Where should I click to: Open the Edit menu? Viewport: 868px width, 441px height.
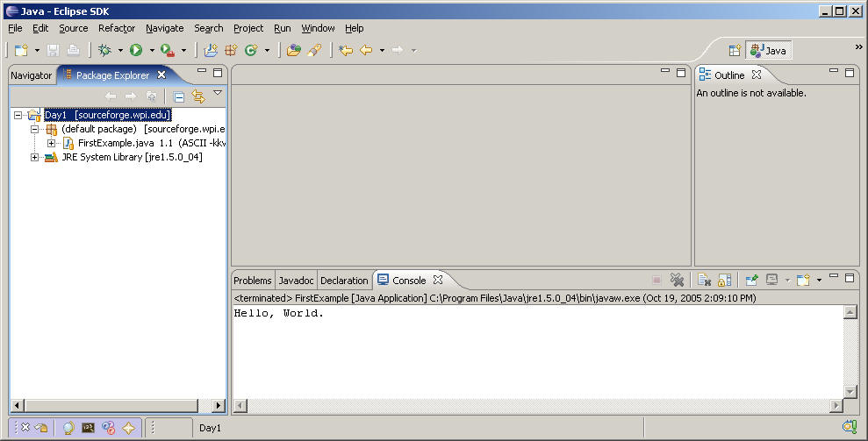pos(40,28)
